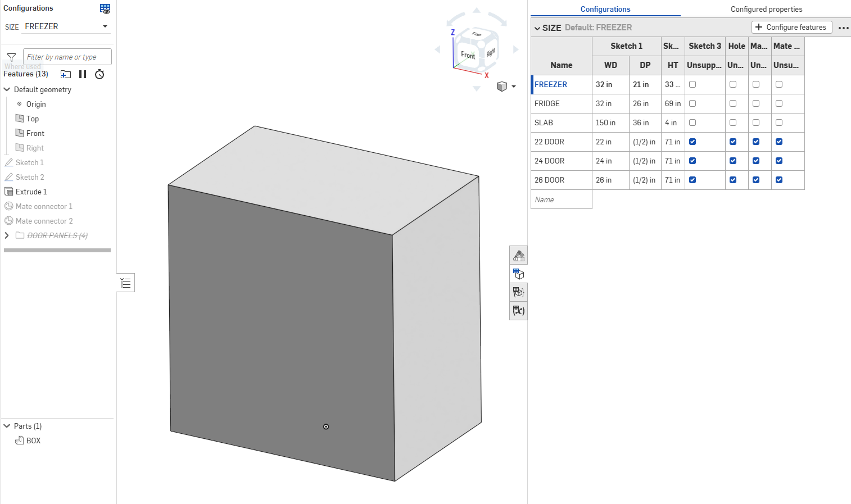Select the Top plane icon
The image size is (851, 504).
20,119
